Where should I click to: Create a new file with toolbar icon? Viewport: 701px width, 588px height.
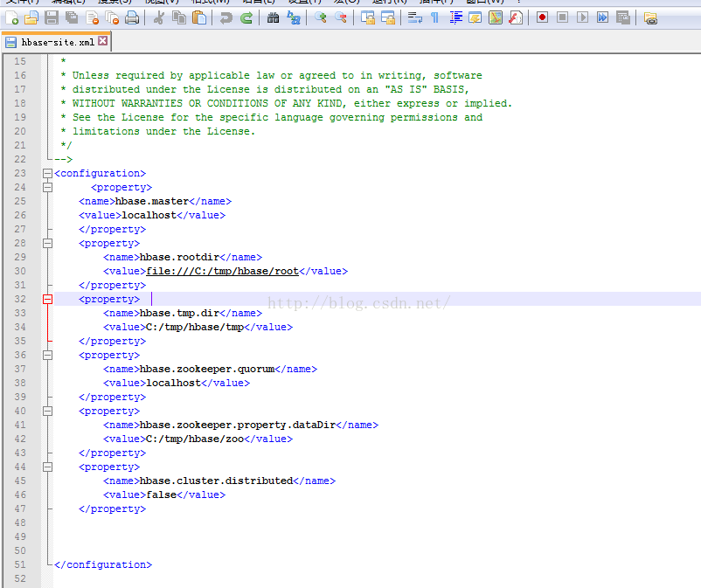tap(11, 17)
